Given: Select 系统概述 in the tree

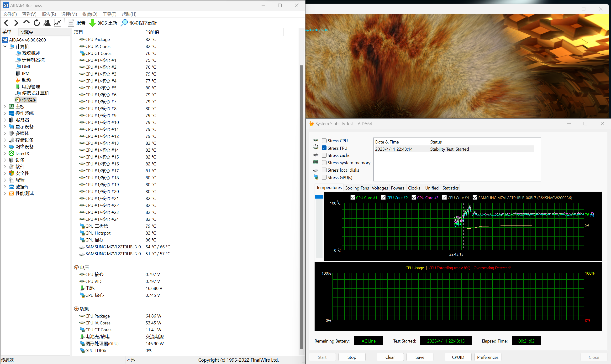Looking at the screenshot, I should click(28, 53).
